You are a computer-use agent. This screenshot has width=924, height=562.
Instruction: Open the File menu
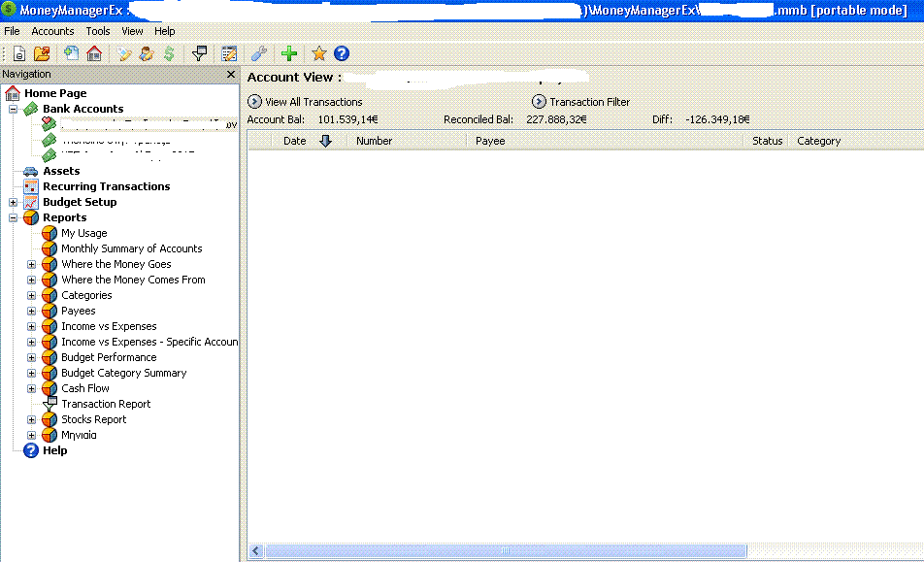click(12, 31)
